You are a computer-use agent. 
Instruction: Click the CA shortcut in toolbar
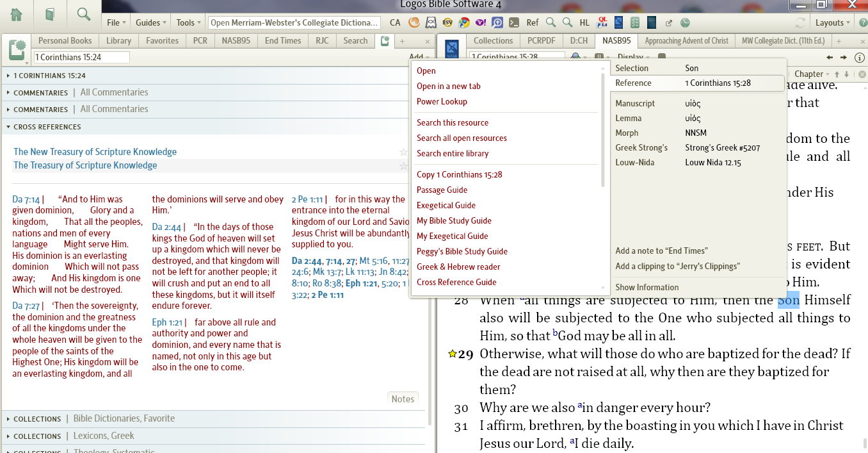click(395, 22)
